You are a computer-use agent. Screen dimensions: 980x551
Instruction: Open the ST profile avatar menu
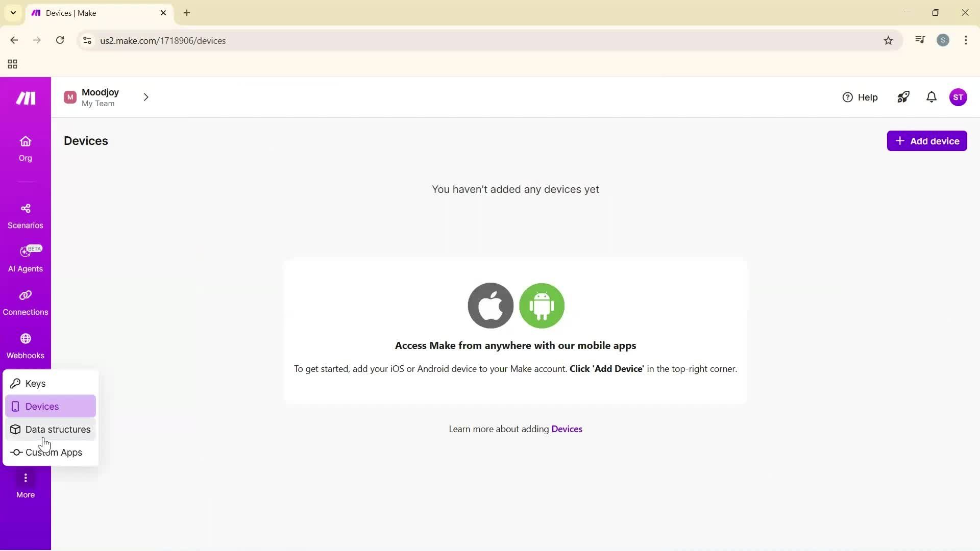point(959,97)
